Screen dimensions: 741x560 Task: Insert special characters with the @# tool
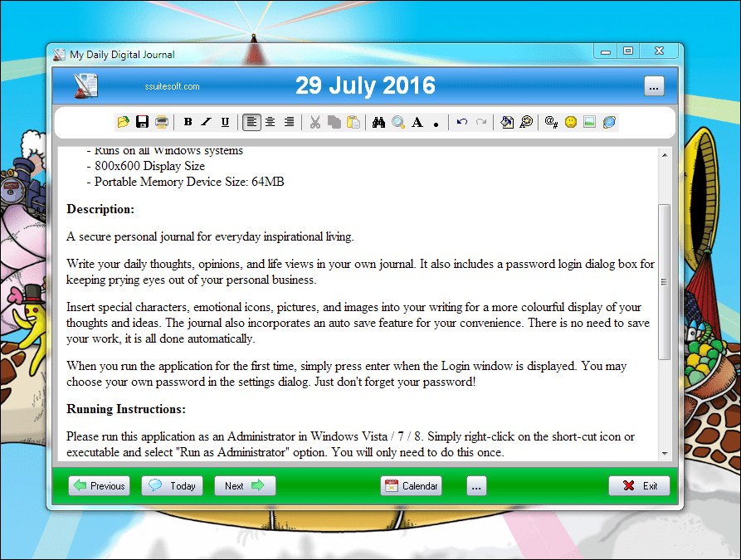[550, 122]
